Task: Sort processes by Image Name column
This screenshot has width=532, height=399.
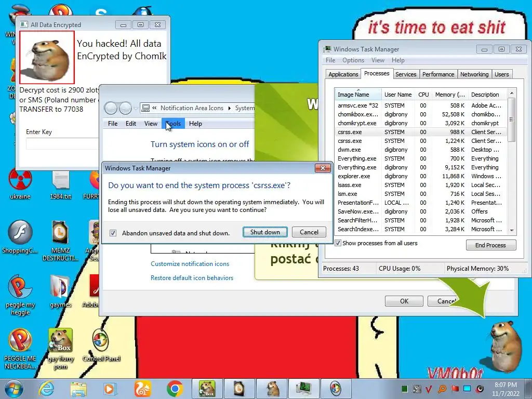Action: (358, 95)
